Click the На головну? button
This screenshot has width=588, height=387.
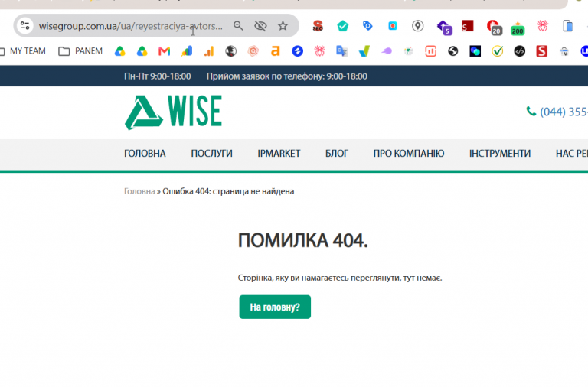pyautogui.click(x=275, y=307)
